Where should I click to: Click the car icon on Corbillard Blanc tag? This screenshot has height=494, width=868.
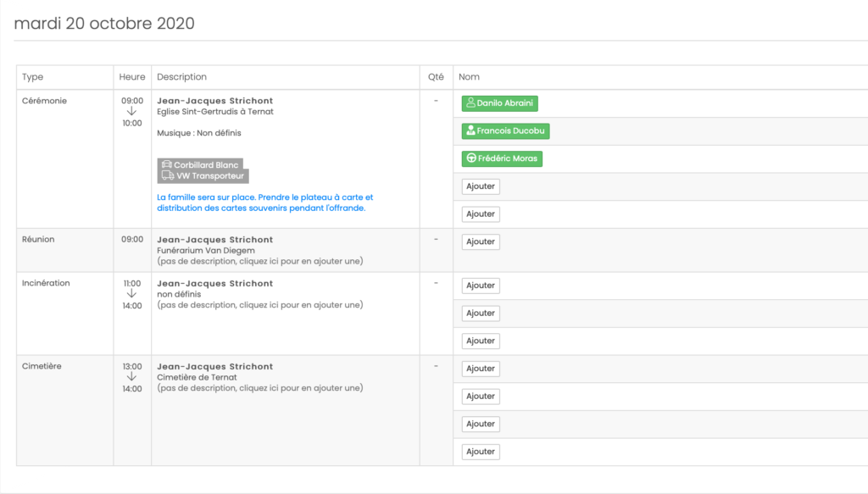(x=167, y=165)
